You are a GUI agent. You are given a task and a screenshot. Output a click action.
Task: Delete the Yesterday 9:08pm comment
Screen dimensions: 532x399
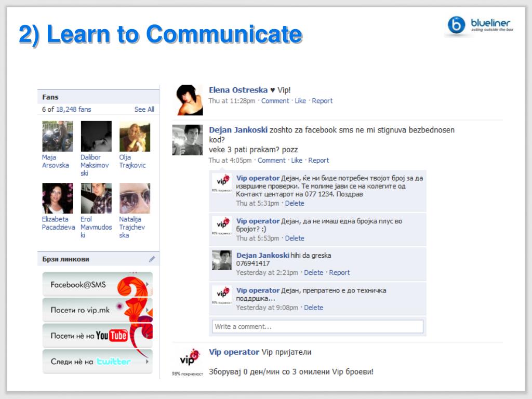click(313, 308)
